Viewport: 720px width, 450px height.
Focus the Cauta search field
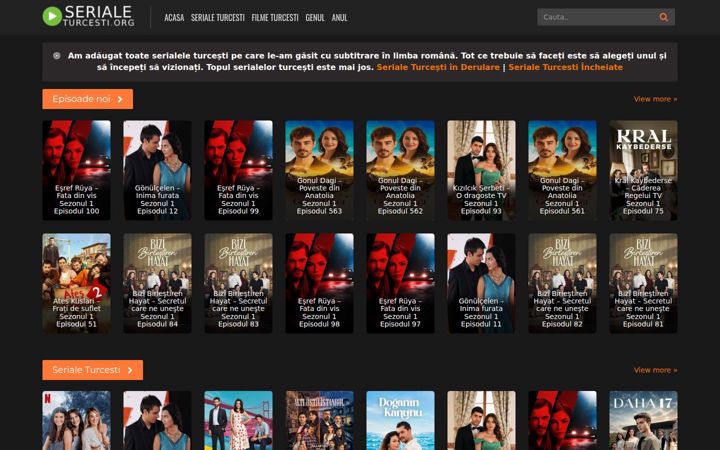coord(597,17)
